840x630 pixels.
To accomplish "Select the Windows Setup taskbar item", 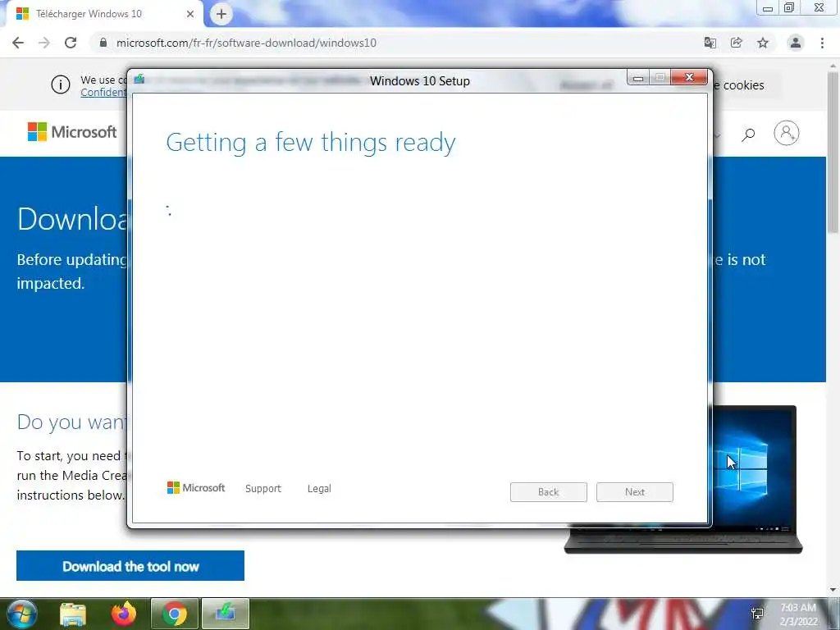I will [226, 614].
